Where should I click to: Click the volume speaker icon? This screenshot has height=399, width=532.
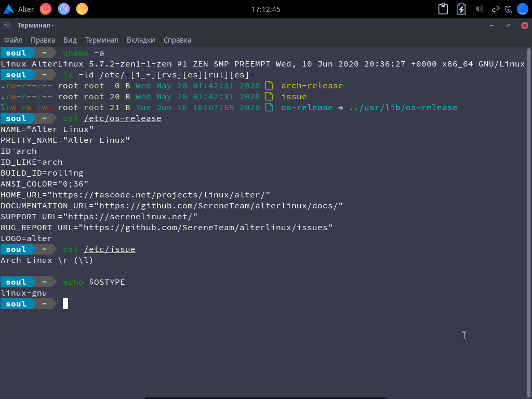(479, 9)
